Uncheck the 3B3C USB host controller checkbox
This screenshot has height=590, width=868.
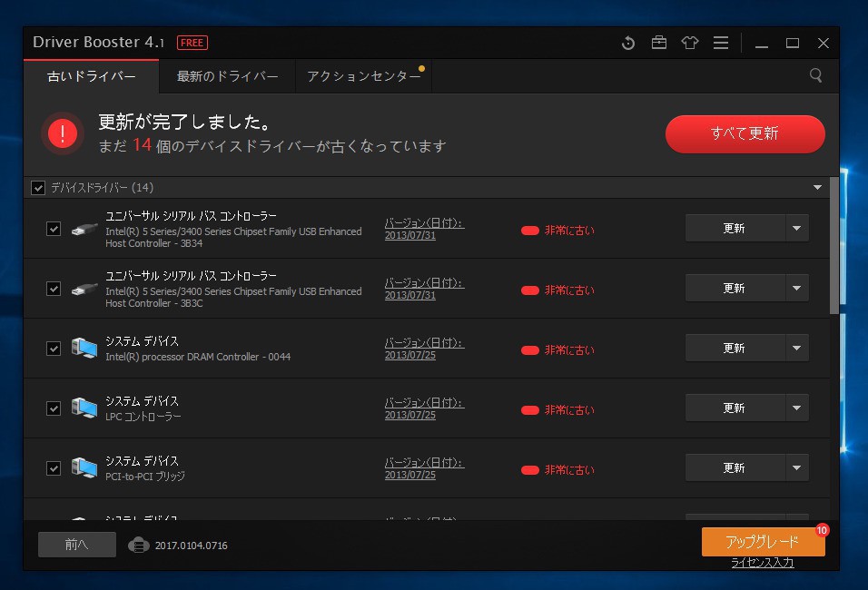pyautogui.click(x=54, y=289)
